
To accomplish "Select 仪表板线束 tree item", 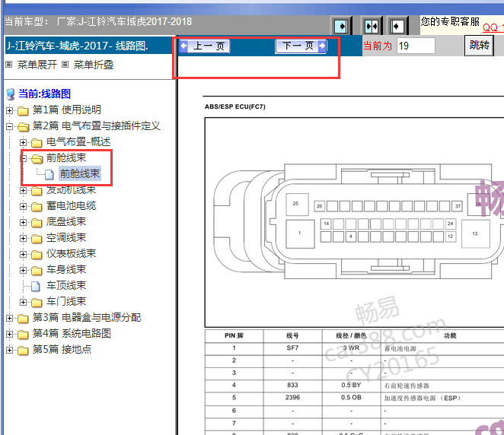I will pyautogui.click(x=71, y=253).
